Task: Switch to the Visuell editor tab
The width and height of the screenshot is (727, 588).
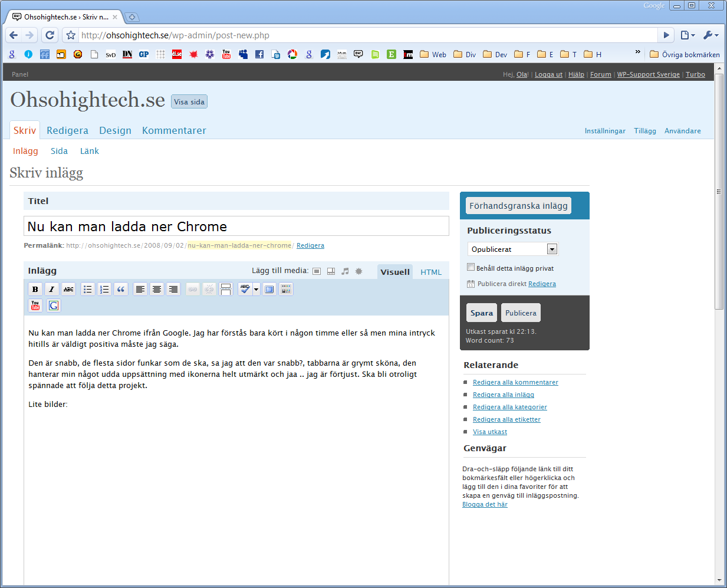Action: [395, 272]
